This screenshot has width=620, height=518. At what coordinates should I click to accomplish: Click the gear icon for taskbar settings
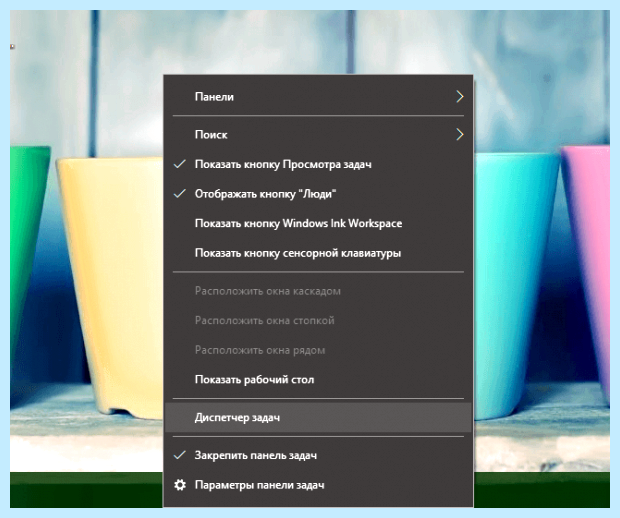pos(180,485)
